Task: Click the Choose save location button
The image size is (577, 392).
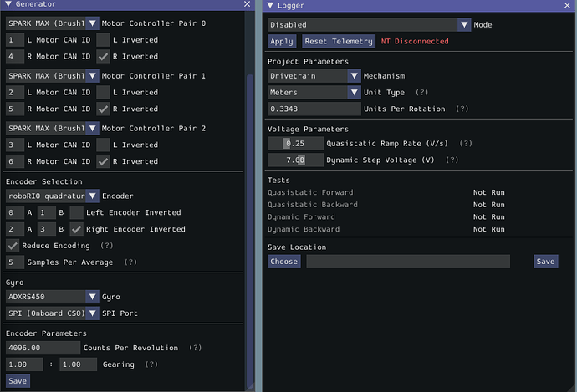Action: 284,262
